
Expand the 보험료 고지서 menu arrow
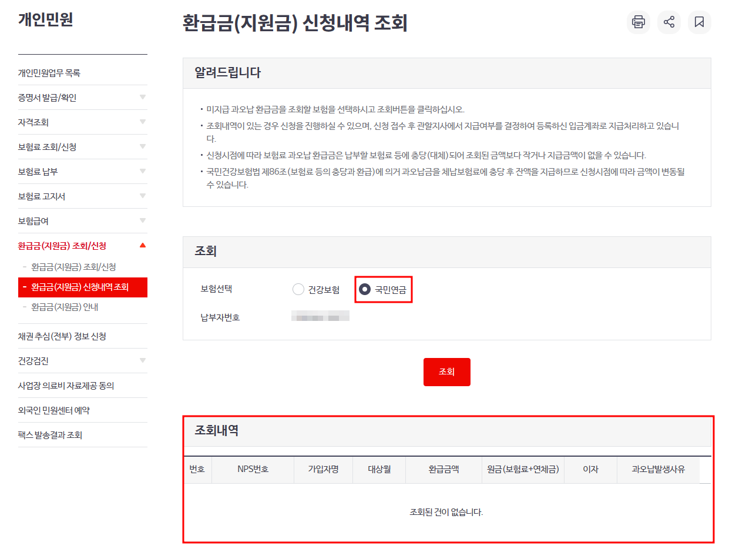point(142,196)
